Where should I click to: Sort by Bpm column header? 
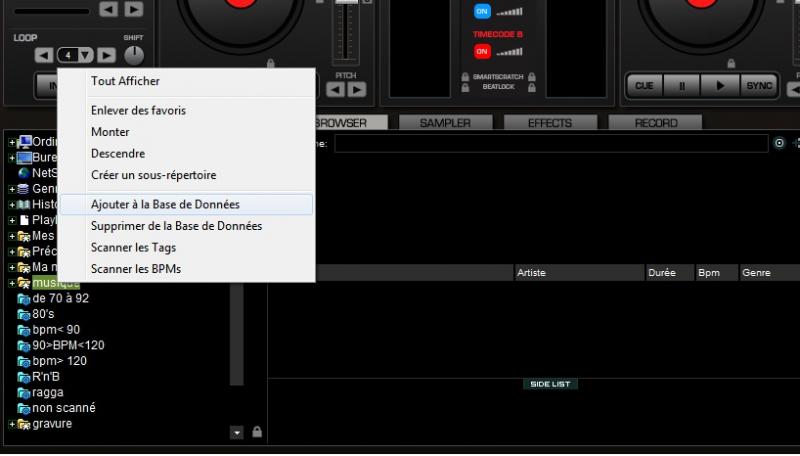point(716,273)
